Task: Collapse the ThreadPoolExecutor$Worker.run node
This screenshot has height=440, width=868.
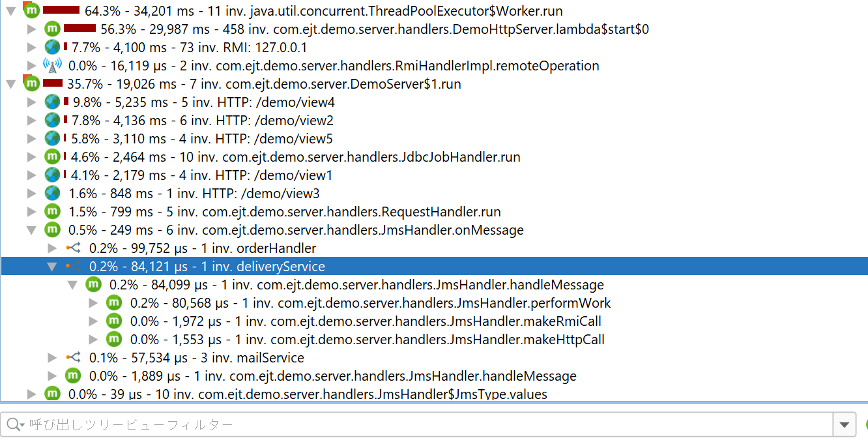Action: pyautogui.click(x=10, y=11)
